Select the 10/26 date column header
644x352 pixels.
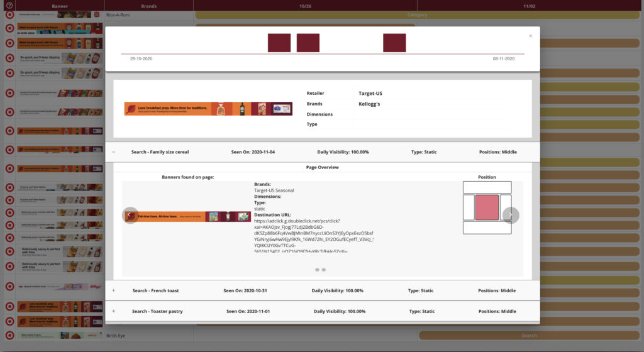point(305,6)
